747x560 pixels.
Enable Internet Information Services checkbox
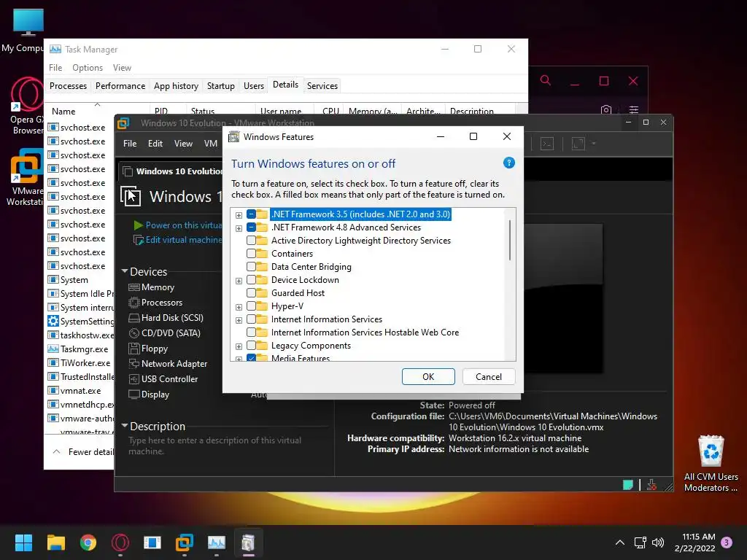pos(251,319)
